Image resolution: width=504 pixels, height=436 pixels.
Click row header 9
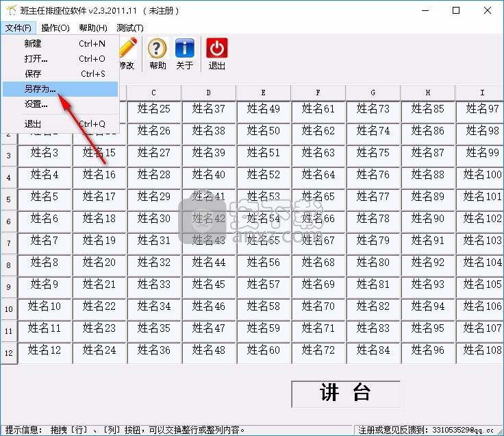coord(9,287)
